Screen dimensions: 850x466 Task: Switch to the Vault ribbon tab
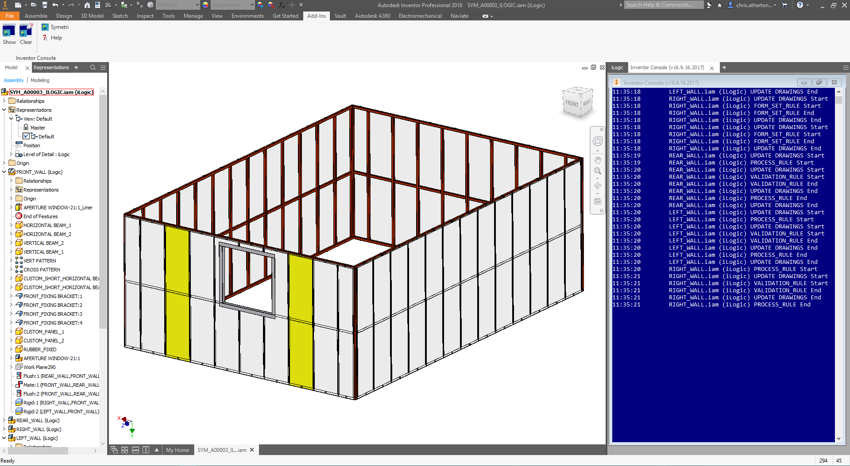[340, 16]
